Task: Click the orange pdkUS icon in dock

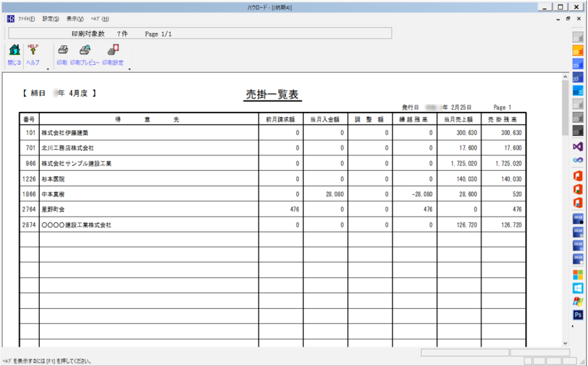Action: click(578, 50)
